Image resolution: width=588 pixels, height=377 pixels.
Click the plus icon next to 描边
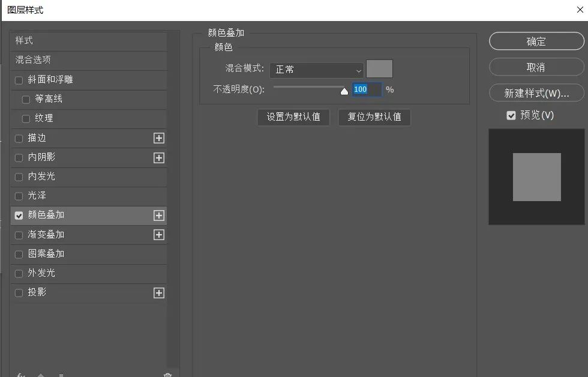158,138
